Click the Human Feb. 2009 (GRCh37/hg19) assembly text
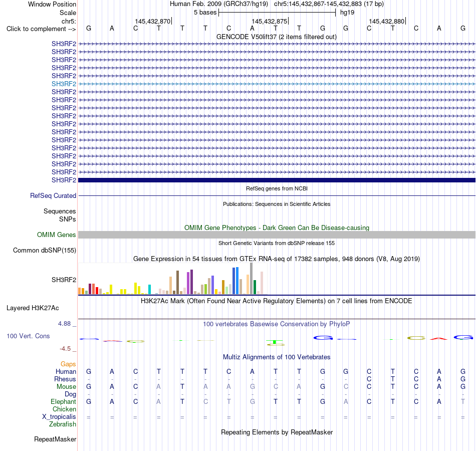476x451 pixels. [x=219, y=4]
